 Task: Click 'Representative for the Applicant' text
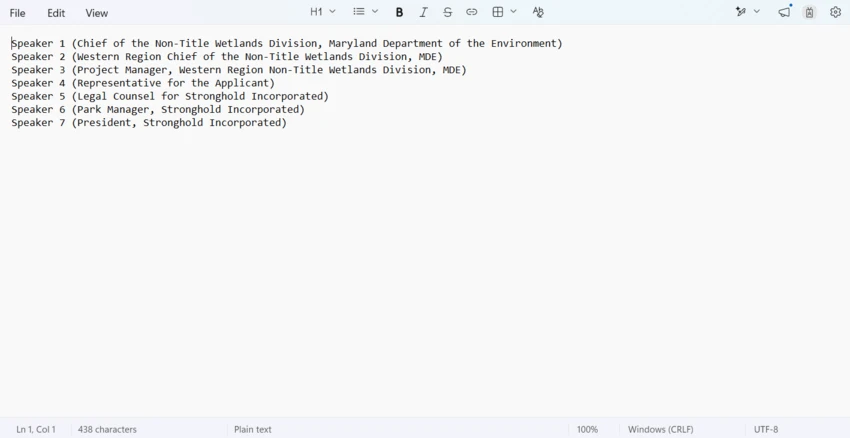pos(173,83)
